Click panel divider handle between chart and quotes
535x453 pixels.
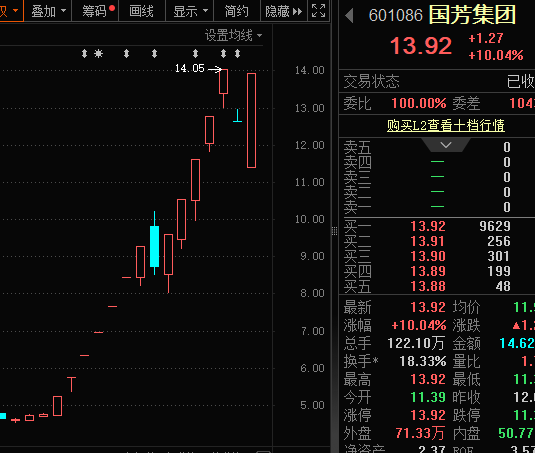point(334,231)
